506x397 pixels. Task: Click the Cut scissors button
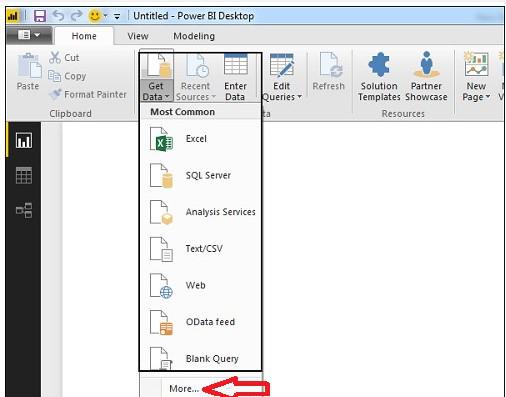tap(64, 57)
